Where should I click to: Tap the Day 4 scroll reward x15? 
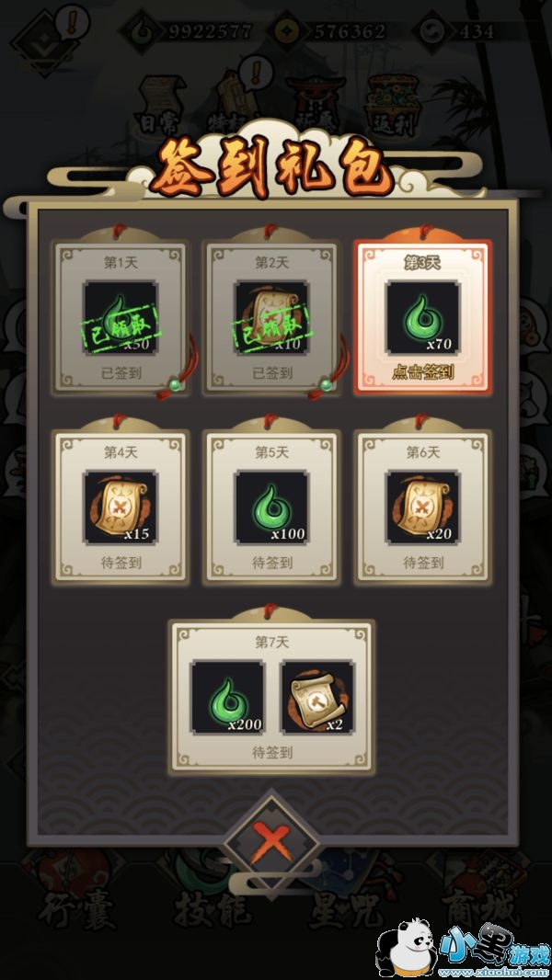point(121,507)
